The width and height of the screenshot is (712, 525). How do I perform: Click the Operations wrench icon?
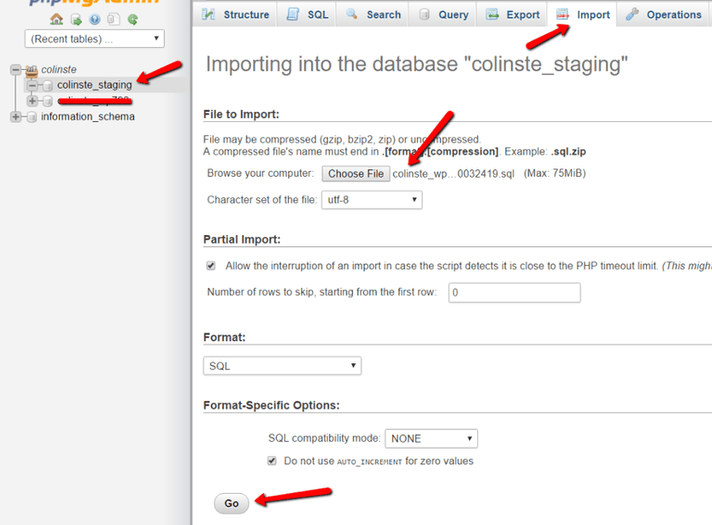coord(632,14)
